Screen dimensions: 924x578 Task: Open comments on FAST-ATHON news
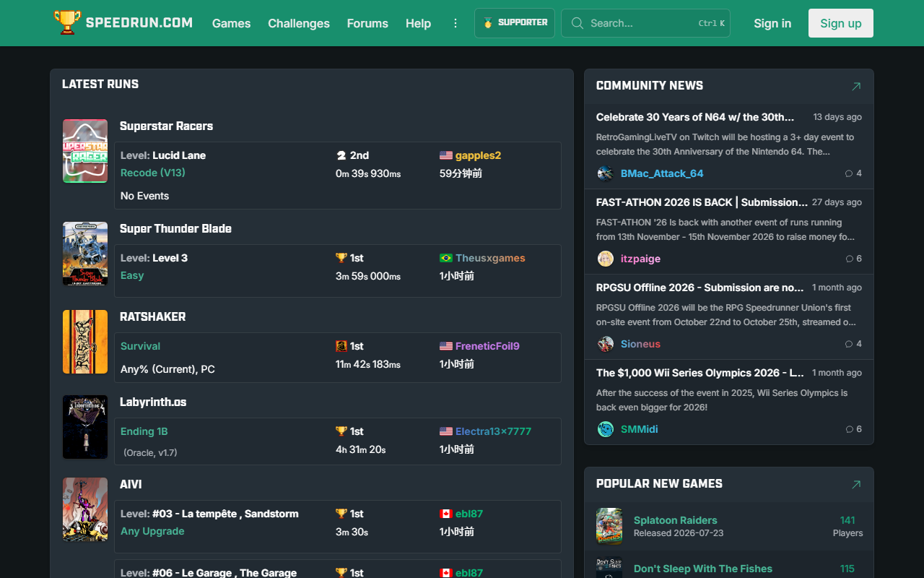[853, 259]
